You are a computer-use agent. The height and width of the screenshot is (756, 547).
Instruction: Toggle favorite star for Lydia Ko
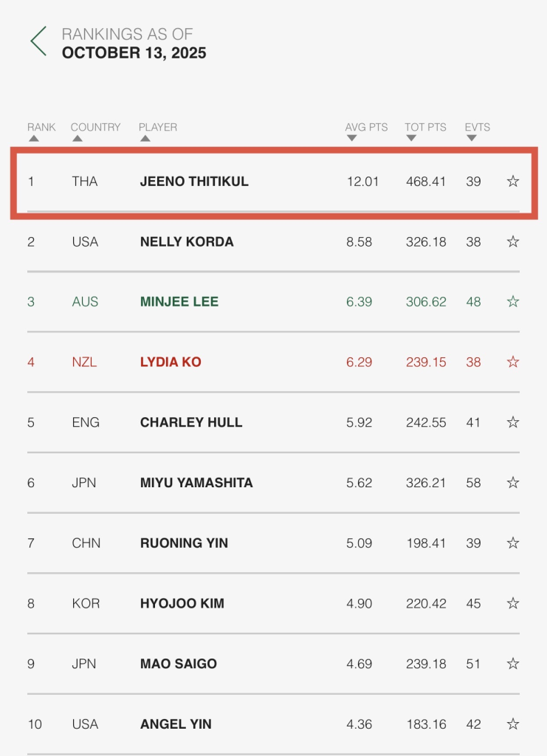513,362
